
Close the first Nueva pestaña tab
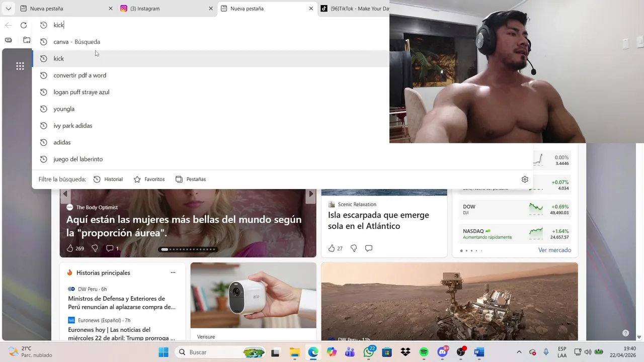click(111, 9)
